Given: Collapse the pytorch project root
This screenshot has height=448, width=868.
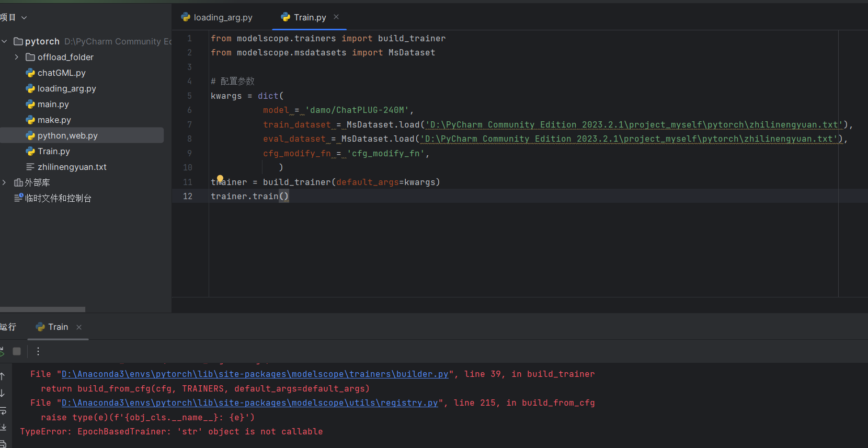Looking at the screenshot, I should click(4, 41).
